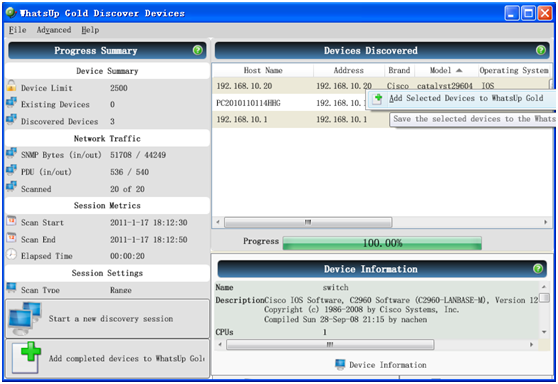The width and height of the screenshot is (558, 384).
Task: Click the Device Limit lock icon
Action: click(x=11, y=86)
